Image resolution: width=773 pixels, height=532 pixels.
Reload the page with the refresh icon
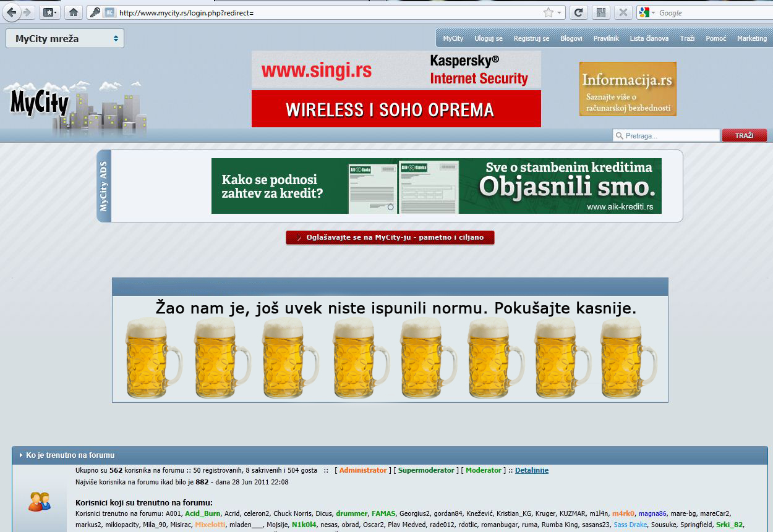click(579, 12)
